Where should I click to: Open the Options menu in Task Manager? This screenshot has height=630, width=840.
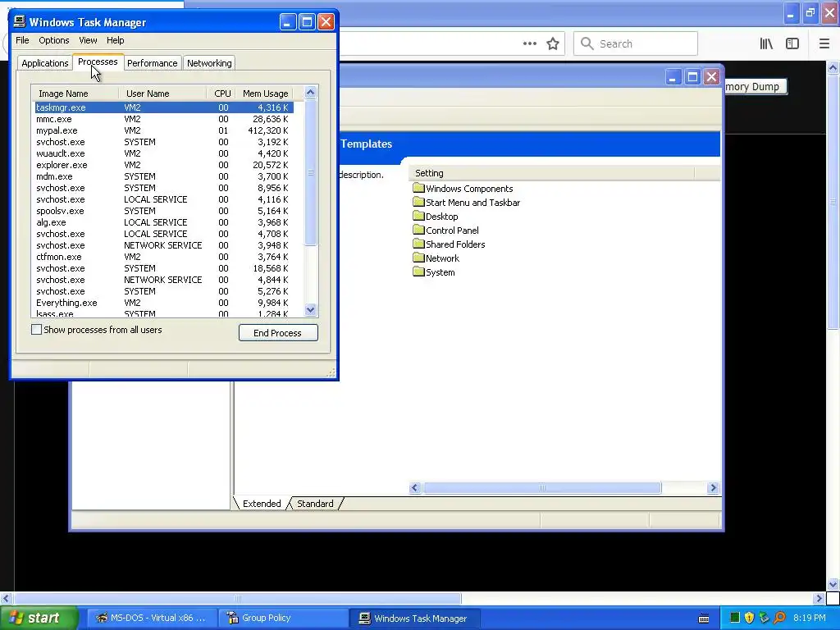tap(54, 40)
